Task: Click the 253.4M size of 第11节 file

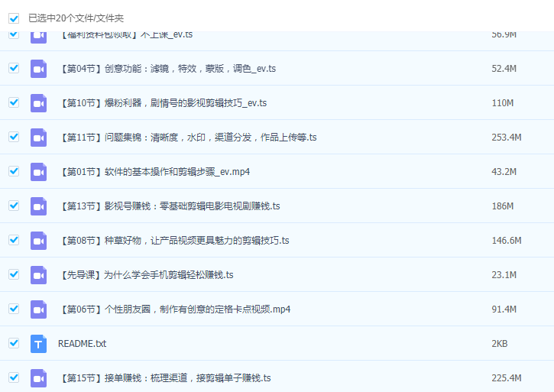Action: pyautogui.click(x=507, y=137)
